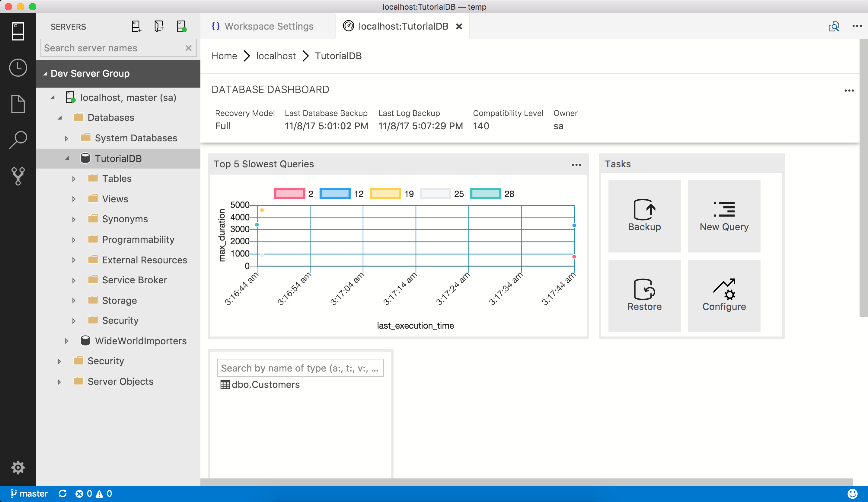This screenshot has height=502, width=868.
Task: Open the Explorer file icon in activity bar
Action: pyautogui.click(x=18, y=104)
